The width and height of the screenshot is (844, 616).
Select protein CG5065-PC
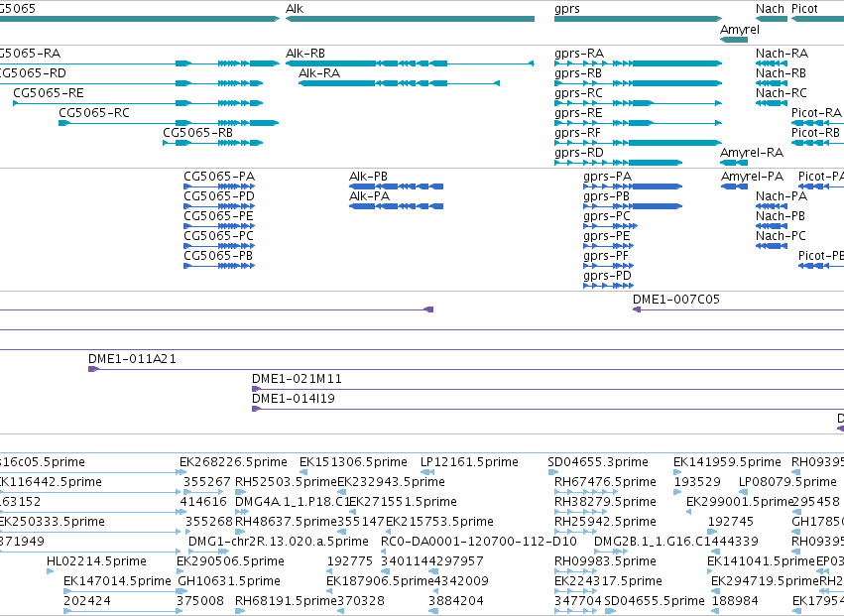click(219, 246)
